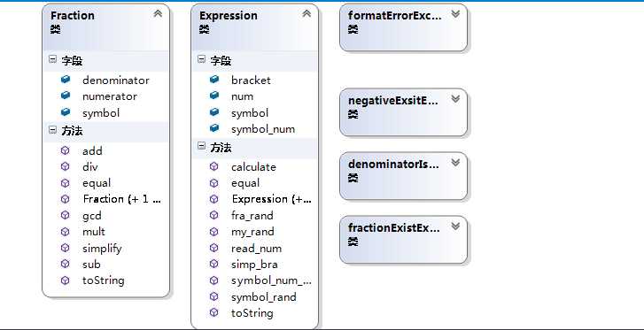
Task: Click the denominator field icon in Fraction
Action: pos(66,80)
